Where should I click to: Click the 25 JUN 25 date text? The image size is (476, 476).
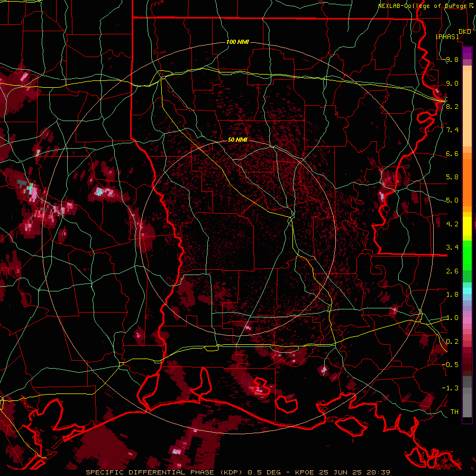[340, 472]
